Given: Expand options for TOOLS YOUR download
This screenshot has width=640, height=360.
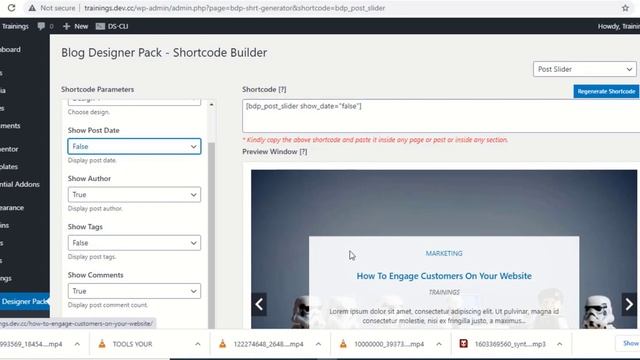Looking at the screenshot, I should coord(198,344).
